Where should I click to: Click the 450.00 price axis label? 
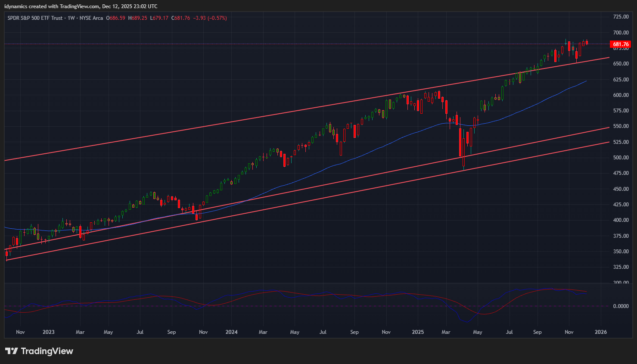(621, 189)
